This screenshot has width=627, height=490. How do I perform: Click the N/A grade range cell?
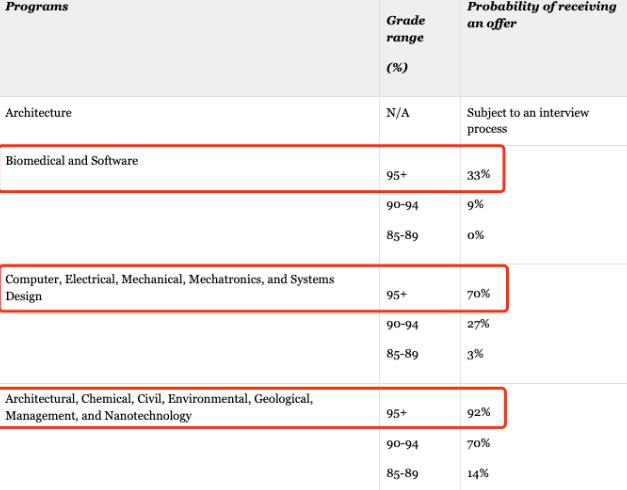coord(398,113)
